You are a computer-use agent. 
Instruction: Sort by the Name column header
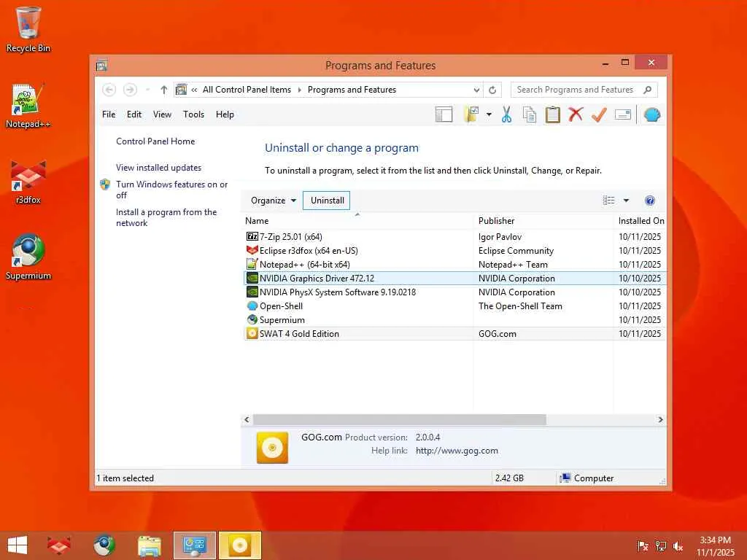(358, 221)
